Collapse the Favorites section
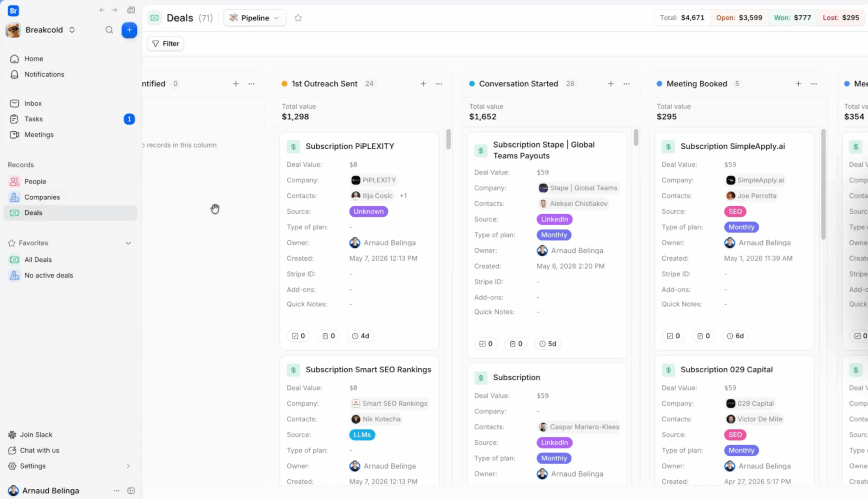 point(128,243)
